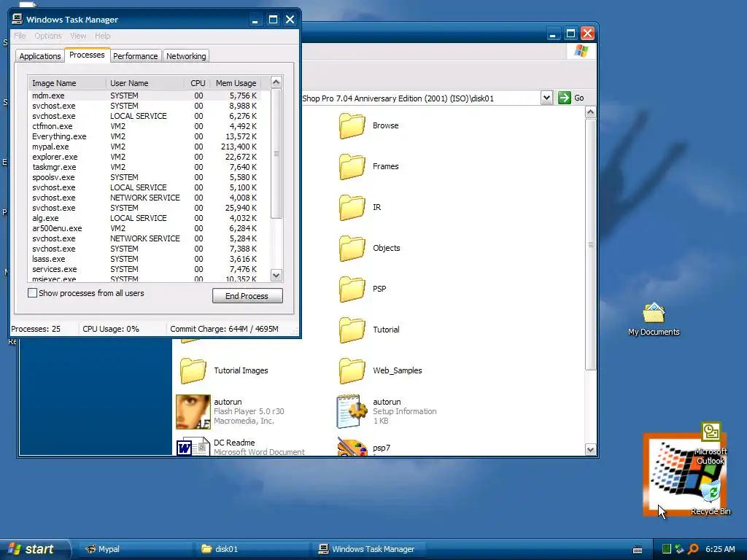Select the taskmgr.exe process row
This screenshot has height=560, width=747.
pos(145,167)
